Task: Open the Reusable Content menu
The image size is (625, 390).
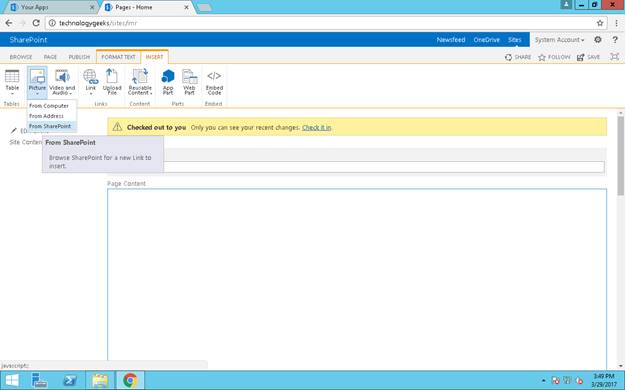Action: (x=140, y=82)
